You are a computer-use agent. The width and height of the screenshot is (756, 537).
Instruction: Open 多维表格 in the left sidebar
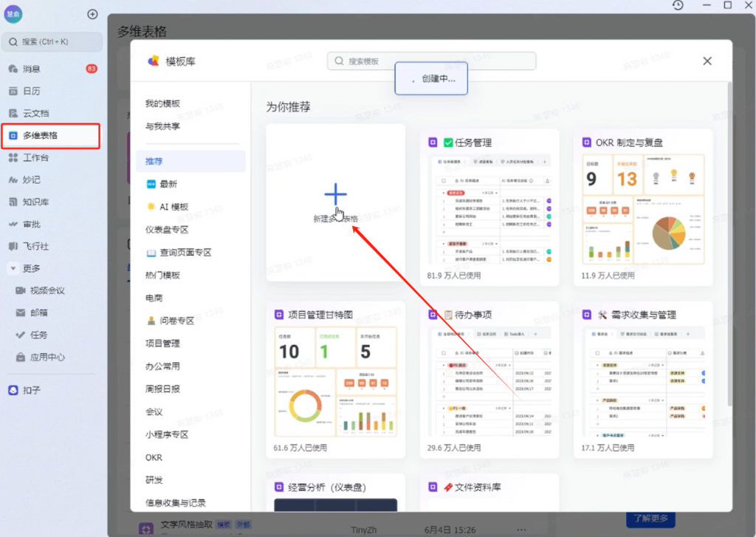tap(51, 136)
